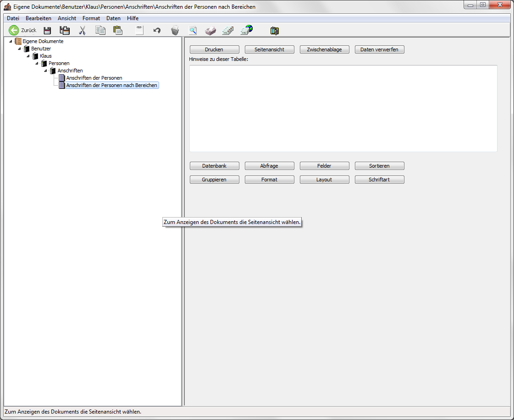Open the Format menu

click(x=91, y=18)
